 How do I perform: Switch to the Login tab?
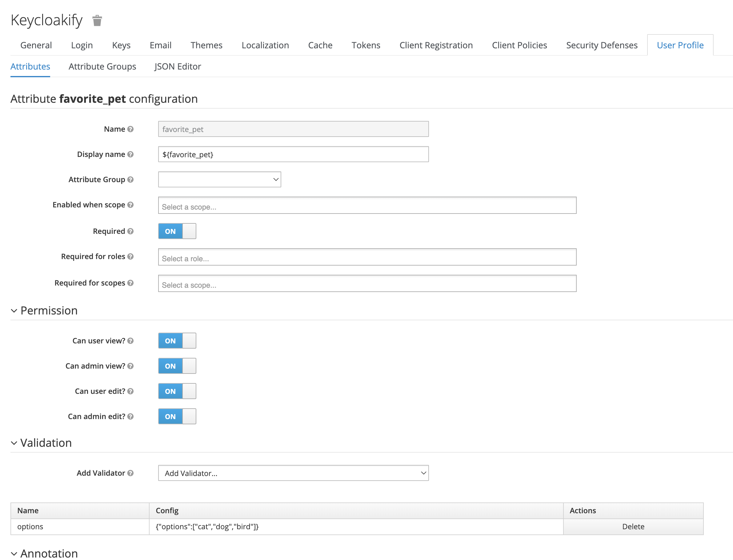pos(82,45)
